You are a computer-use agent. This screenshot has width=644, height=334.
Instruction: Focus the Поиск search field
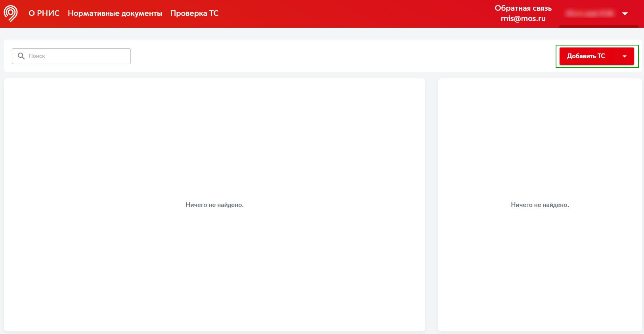pyautogui.click(x=77, y=56)
